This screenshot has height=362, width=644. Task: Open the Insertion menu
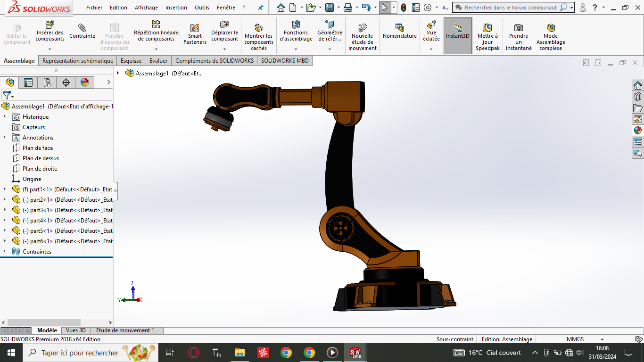point(176,8)
